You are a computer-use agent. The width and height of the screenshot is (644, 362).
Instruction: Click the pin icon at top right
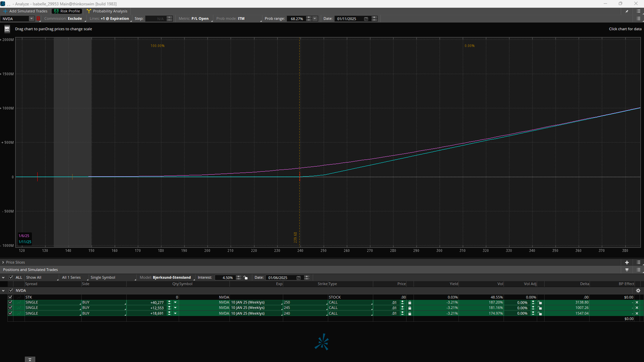point(626,11)
